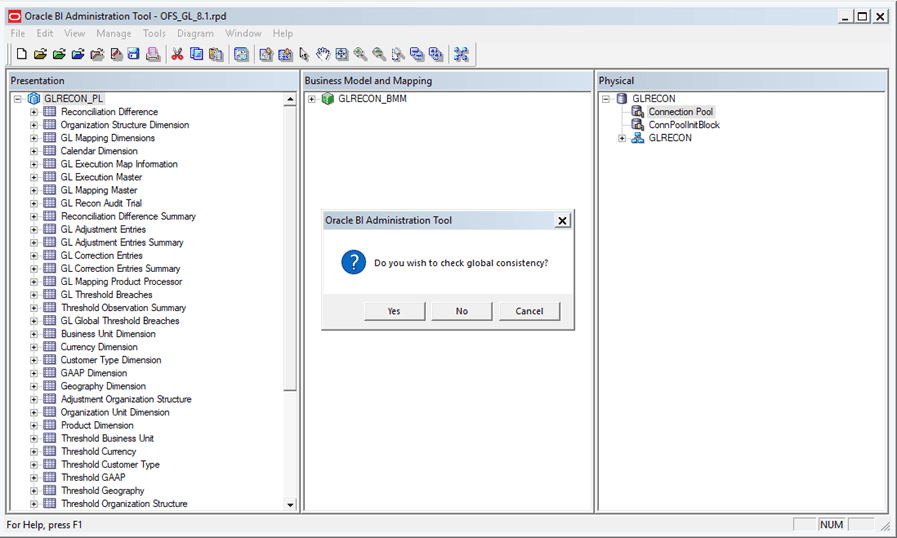Click the gray open folder toolbar icon
Image resolution: width=897 pixels, height=538 pixels.
pyautogui.click(x=97, y=54)
